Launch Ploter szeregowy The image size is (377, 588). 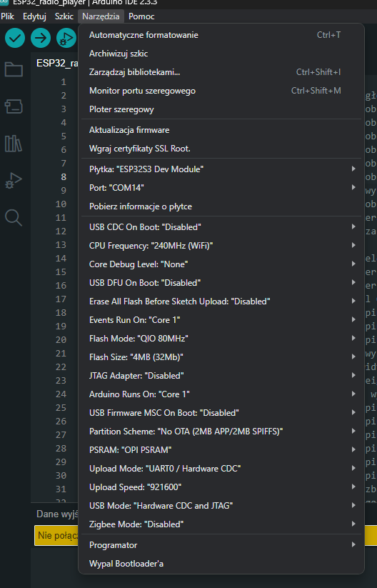[221, 109]
